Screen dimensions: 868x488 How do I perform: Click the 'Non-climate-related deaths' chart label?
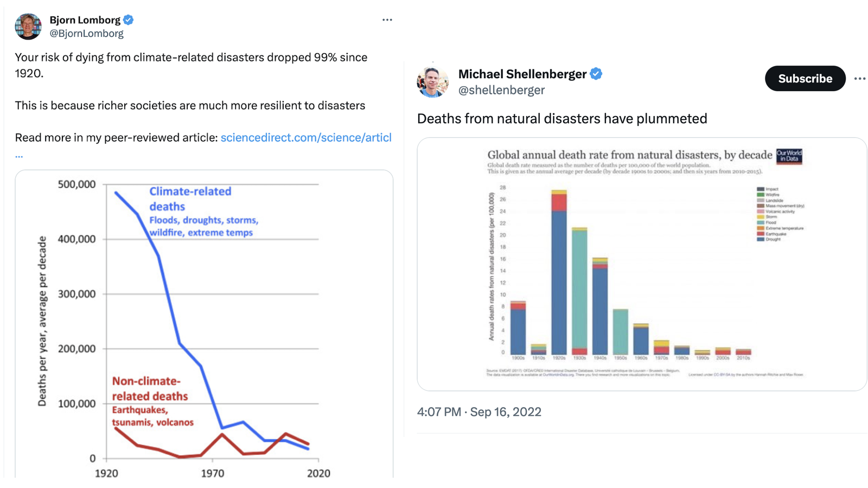tap(150, 389)
